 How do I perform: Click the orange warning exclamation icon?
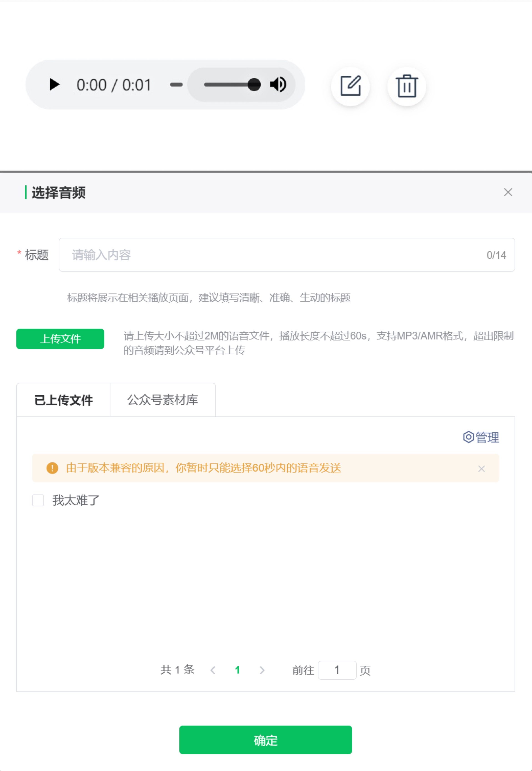(x=52, y=468)
